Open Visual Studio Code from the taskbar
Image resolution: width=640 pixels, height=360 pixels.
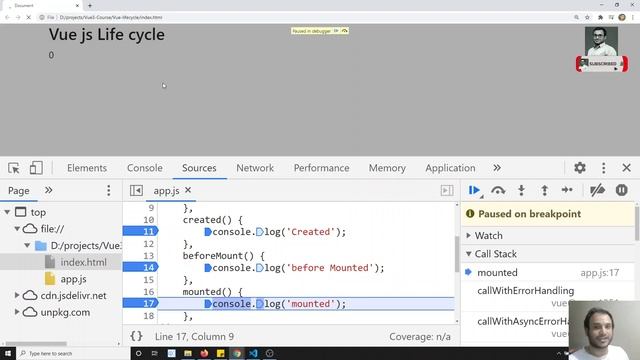253,353
